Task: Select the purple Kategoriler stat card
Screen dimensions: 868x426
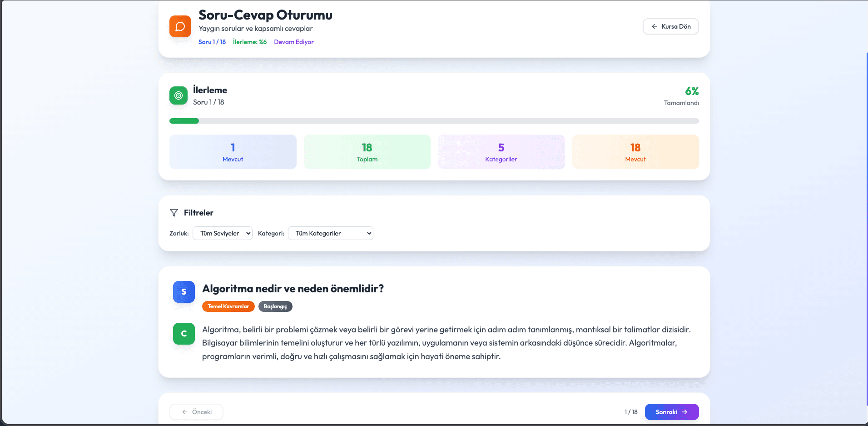Action: pyautogui.click(x=501, y=152)
